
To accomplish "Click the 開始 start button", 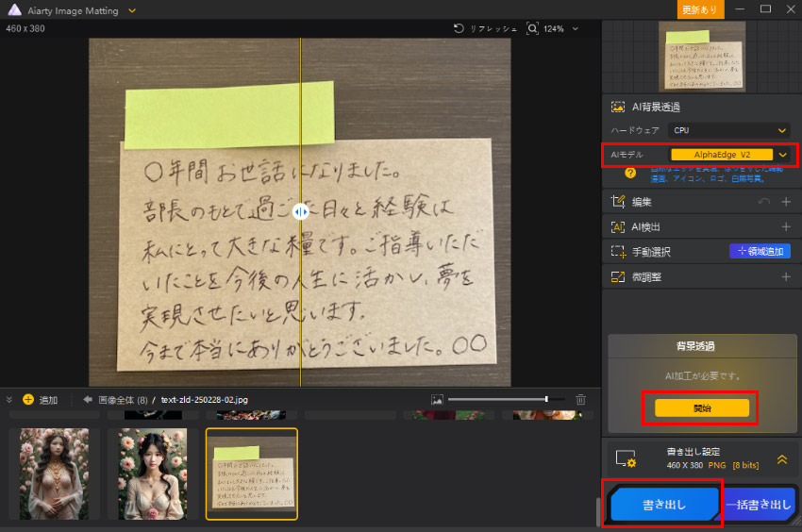I will coord(702,408).
